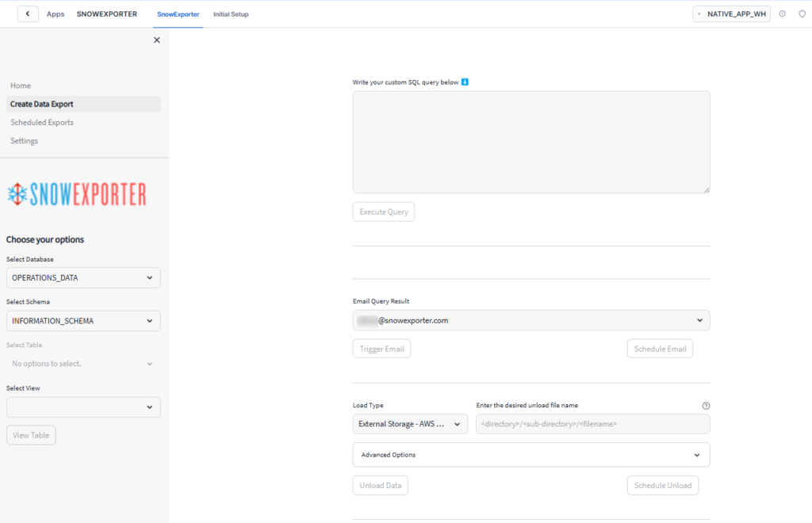Image resolution: width=812 pixels, height=523 pixels.
Task: Click the info icon beside NATIVE_APP_WH
Action: point(783,14)
